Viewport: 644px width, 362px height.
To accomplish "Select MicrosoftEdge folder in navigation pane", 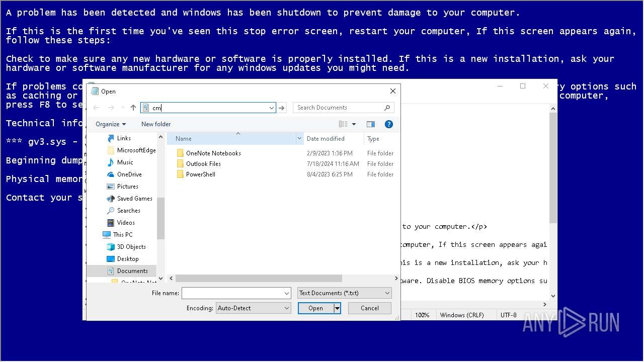I will point(132,150).
